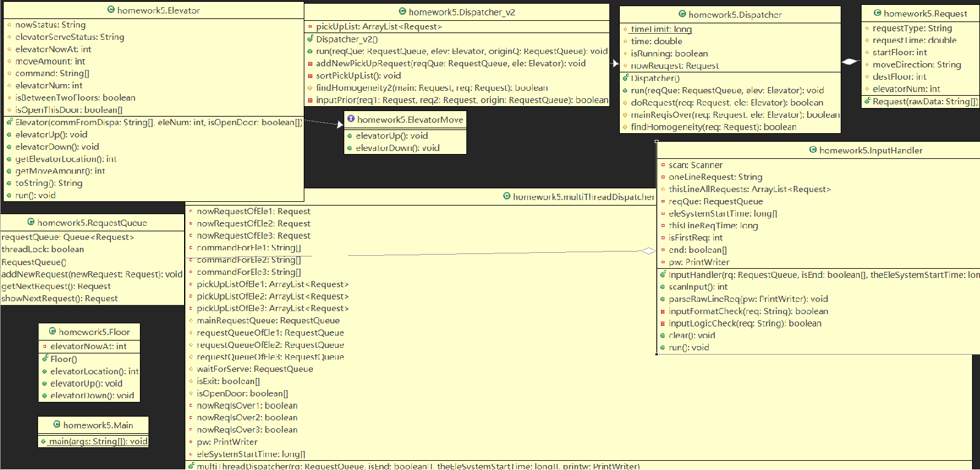Select the homework5.Main class header

pyautogui.click(x=98, y=425)
